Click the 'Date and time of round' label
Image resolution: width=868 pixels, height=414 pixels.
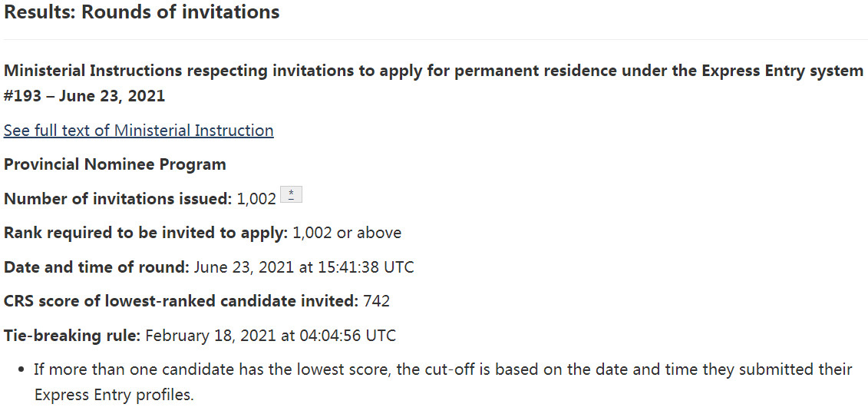pos(96,267)
